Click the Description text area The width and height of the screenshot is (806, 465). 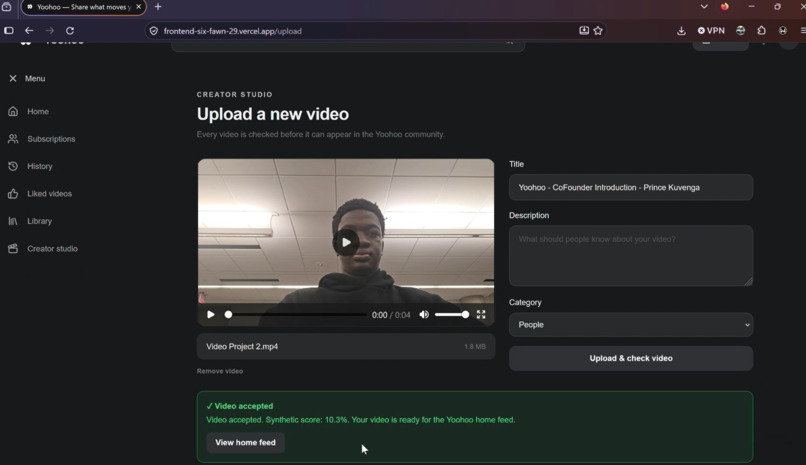point(631,255)
